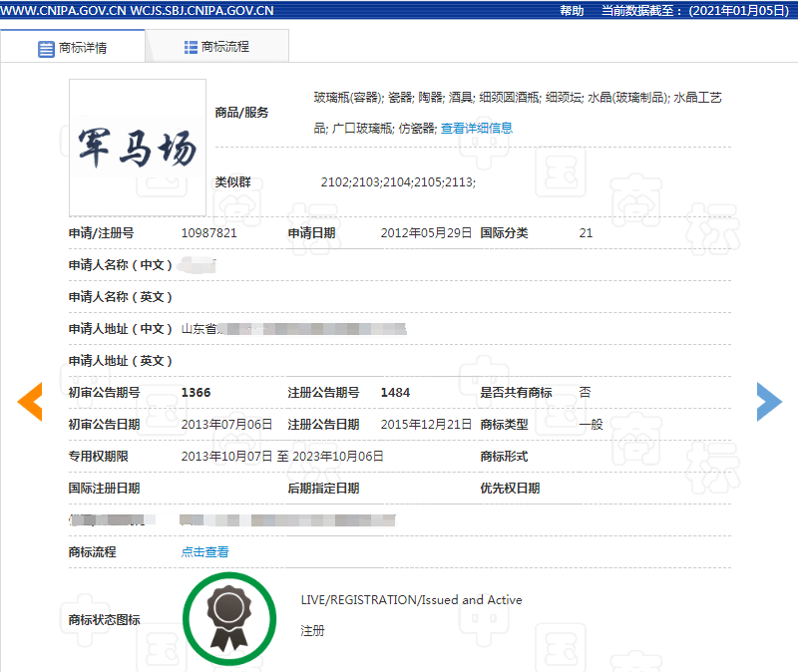Go to previous trademark with orange arrow
The width and height of the screenshot is (798, 672).
[30, 402]
